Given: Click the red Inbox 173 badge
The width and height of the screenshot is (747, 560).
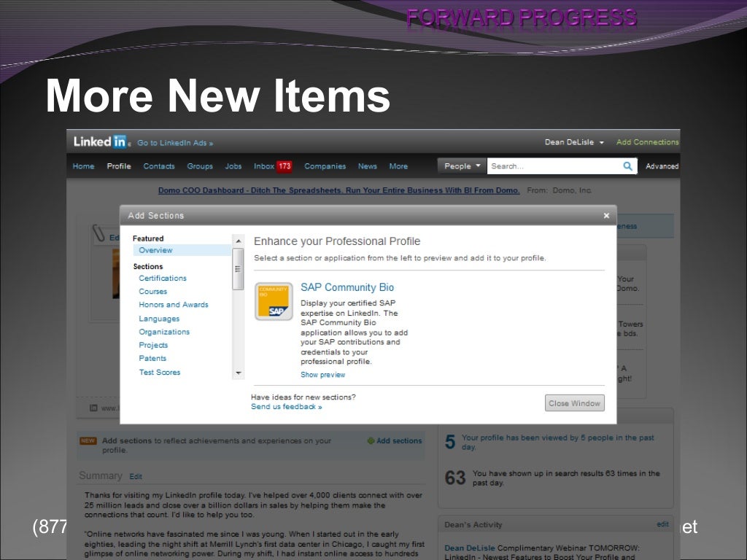Looking at the screenshot, I should (285, 166).
